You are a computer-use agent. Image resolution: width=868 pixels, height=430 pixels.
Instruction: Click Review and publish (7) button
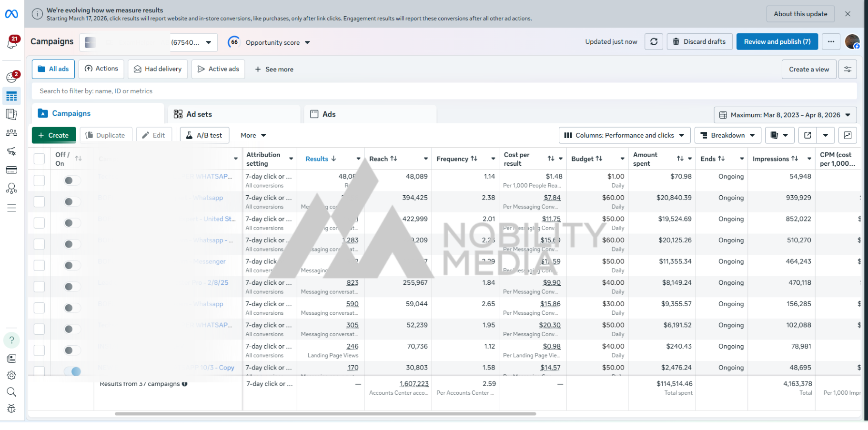pyautogui.click(x=777, y=42)
